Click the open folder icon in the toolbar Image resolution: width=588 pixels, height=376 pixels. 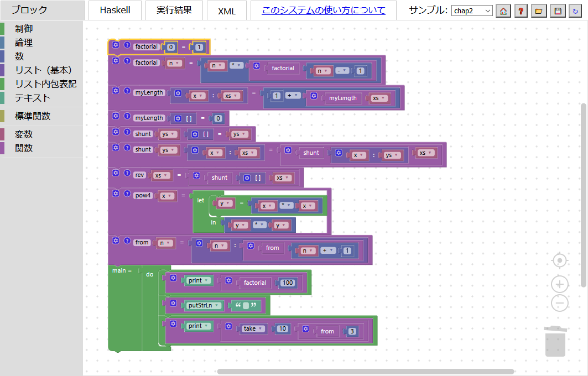[x=539, y=11]
